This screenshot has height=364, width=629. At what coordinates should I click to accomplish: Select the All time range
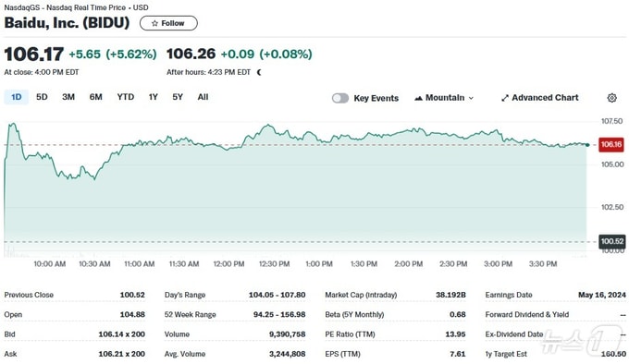203,97
